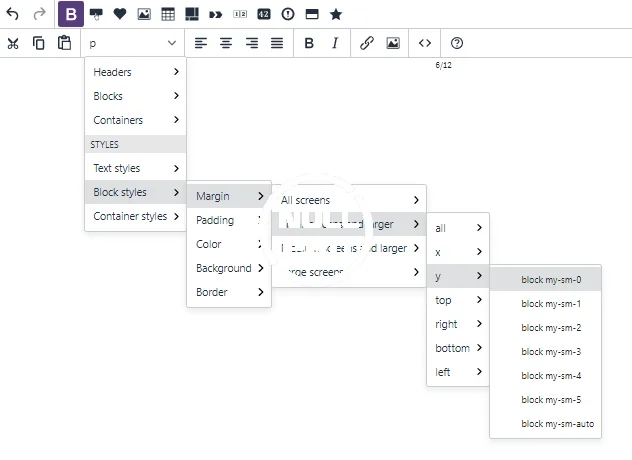The image size is (632, 460).
Task: Open source code view
Action: click(x=425, y=43)
